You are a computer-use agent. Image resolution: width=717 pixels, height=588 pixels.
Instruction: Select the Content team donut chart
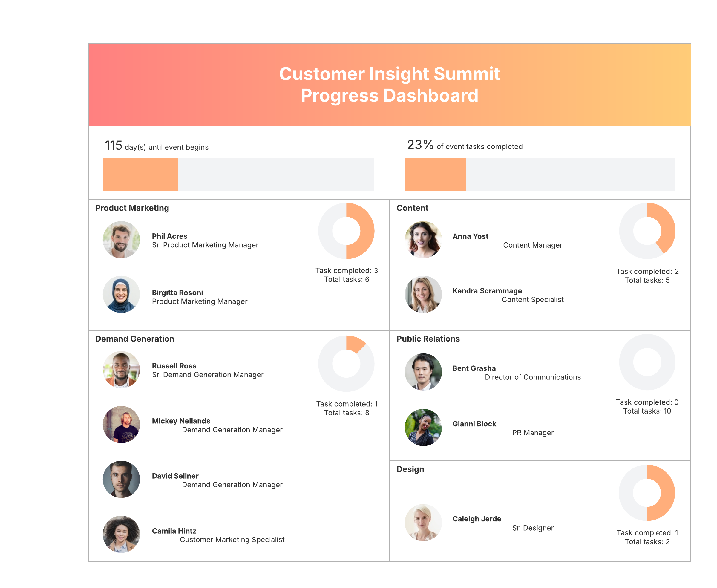pyautogui.click(x=647, y=231)
